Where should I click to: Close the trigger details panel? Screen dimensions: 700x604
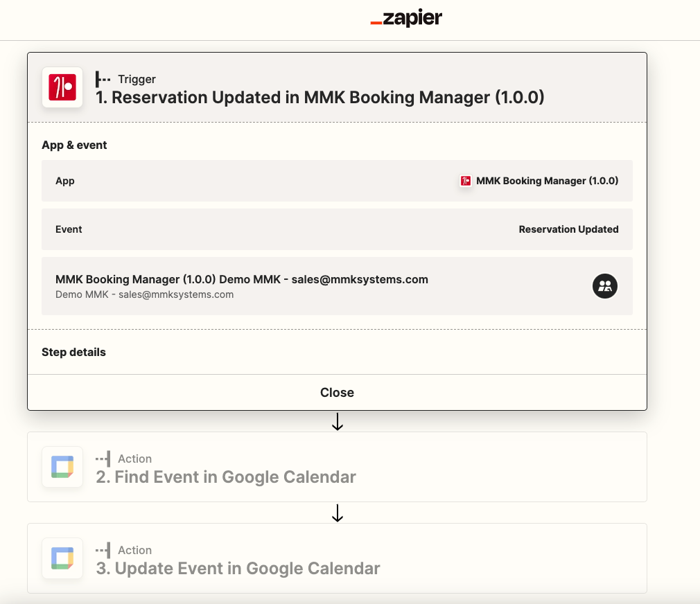pos(337,393)
